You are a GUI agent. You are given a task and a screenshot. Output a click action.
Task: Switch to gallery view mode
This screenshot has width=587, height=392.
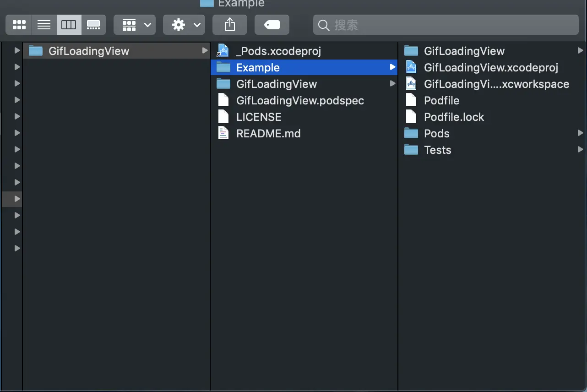(x=93, y=25)
